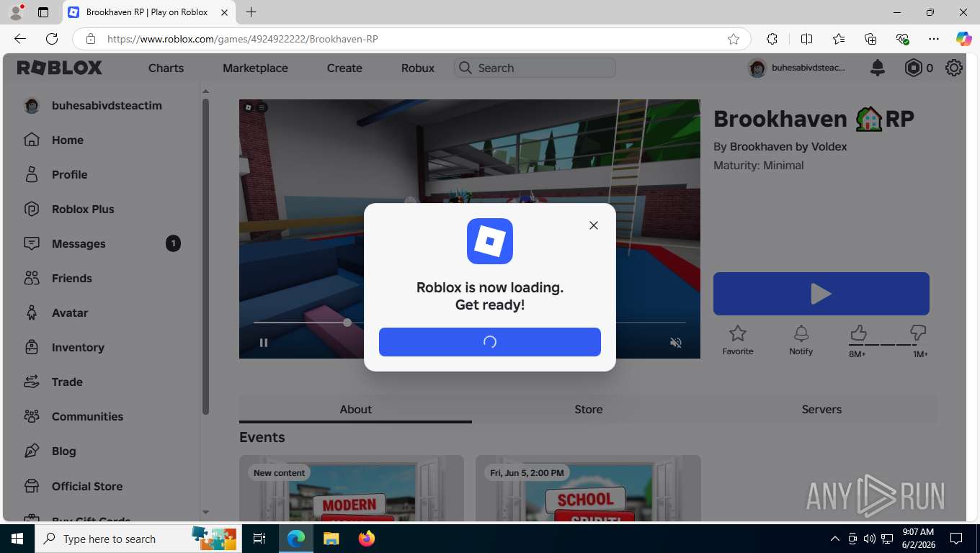This screenshot has height=553, width=980.
Task: Click the Roblox search field
Action: (535, 68)
